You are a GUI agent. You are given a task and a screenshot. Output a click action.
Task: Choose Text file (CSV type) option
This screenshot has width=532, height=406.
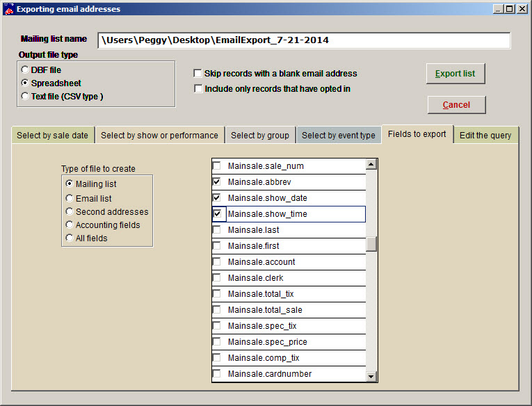coord(26,96)
